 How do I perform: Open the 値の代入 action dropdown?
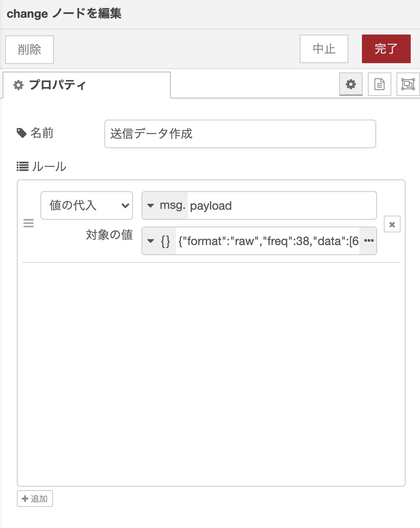[x=87, y=205]
